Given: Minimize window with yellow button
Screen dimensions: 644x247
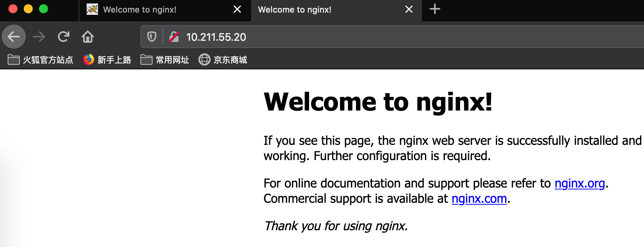Looking at the screenshot, I should pos(28,9).
